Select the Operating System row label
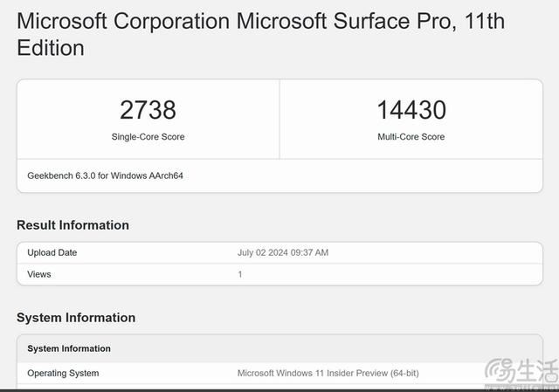Viewport: 559px width, 392px height. click(63, 374)
